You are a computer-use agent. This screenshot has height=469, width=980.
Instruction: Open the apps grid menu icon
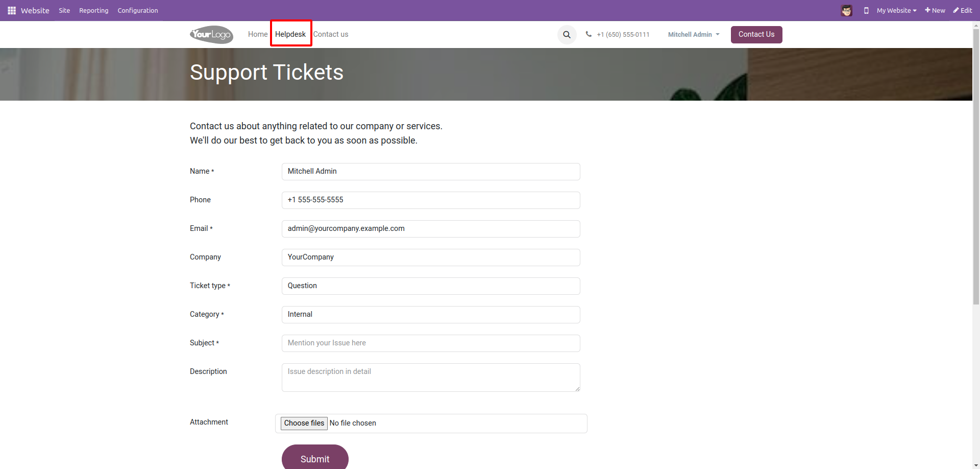click(12, 10)
